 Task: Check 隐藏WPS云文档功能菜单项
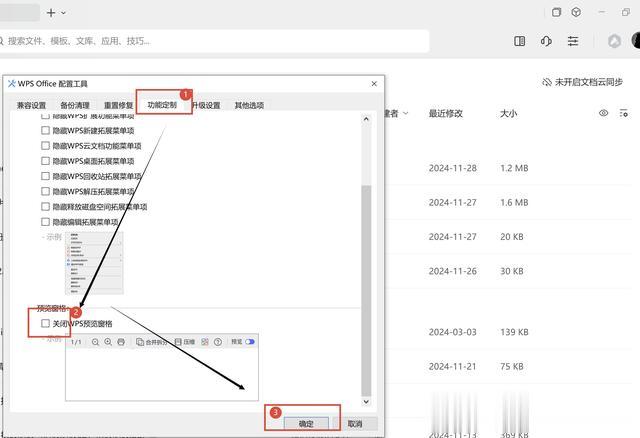(45, 146)
